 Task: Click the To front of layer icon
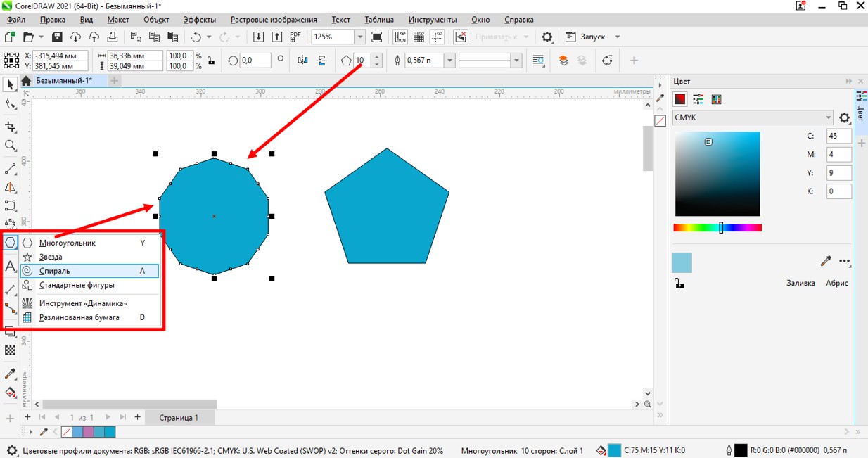click(x=563, y=61)
